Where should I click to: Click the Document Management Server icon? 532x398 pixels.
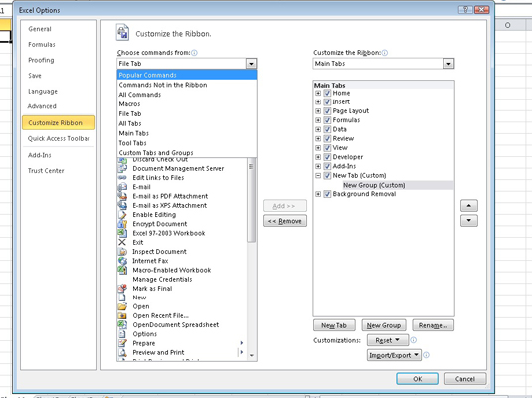[122, 168]
